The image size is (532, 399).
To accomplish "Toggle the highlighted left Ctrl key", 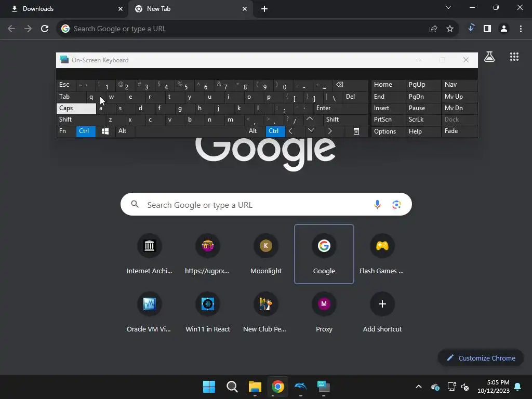I will pyautogui.click(x=86, y=131).
